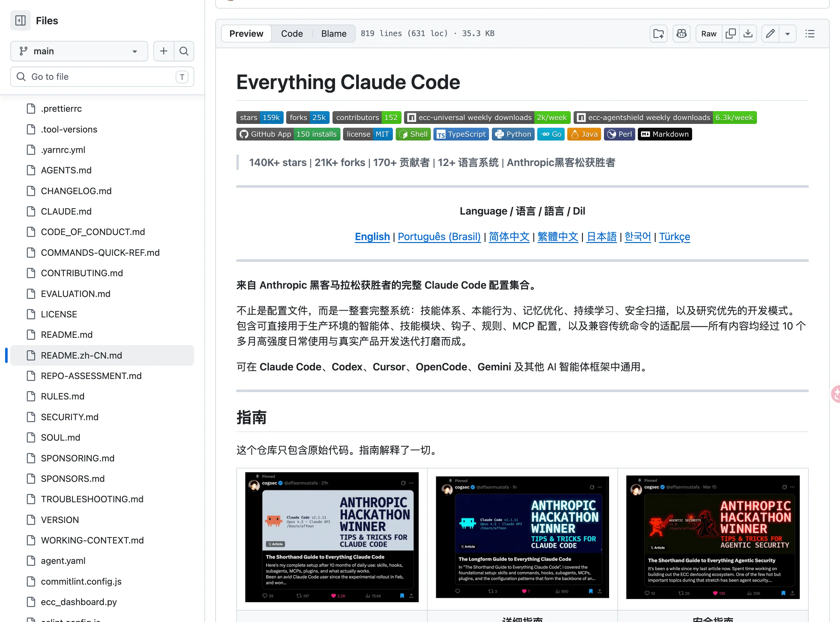840x622 pixels.
Task: Collapse the file tree side panel
Action: pyautogui.click(x=20, y=20)
